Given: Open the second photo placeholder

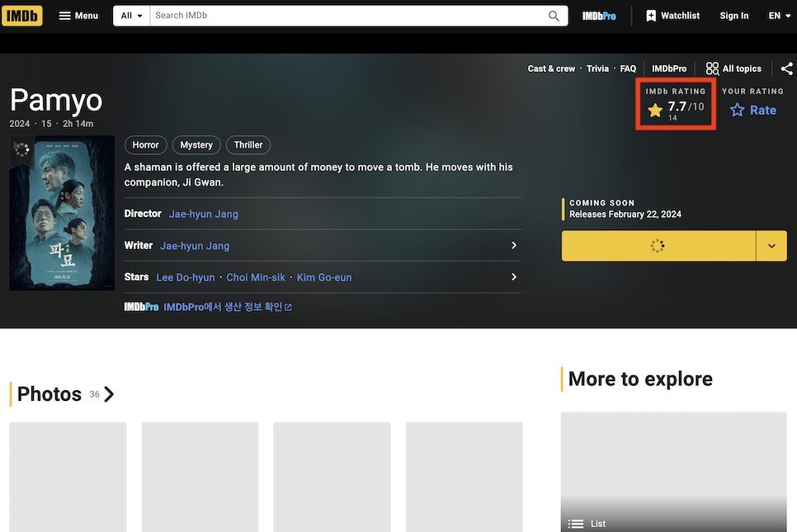Looking at the screenshot, I should (200, 477).
